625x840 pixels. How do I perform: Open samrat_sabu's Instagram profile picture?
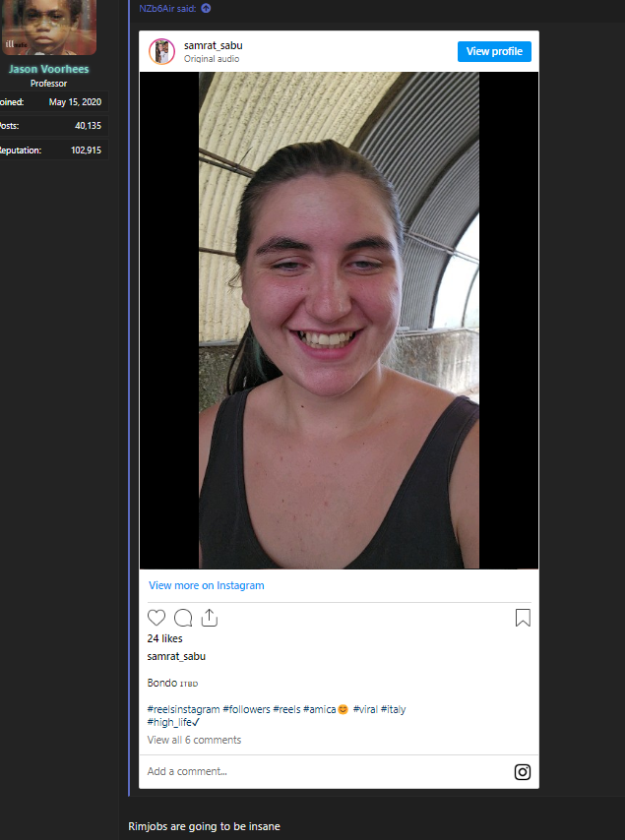coord(162,51)
